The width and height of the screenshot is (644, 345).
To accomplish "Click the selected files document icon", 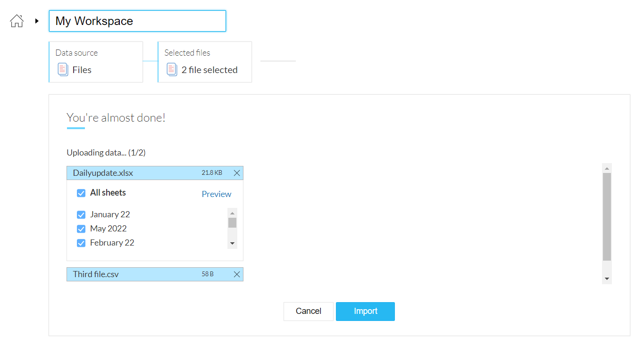I will pyautogui.click(x=172, y=70).
